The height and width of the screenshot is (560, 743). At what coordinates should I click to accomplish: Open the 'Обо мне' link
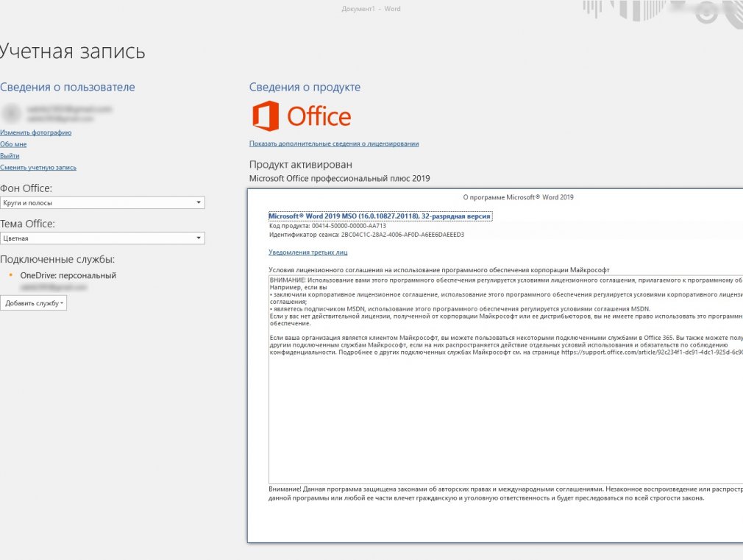pyautogui.click(x=13, y=144)
